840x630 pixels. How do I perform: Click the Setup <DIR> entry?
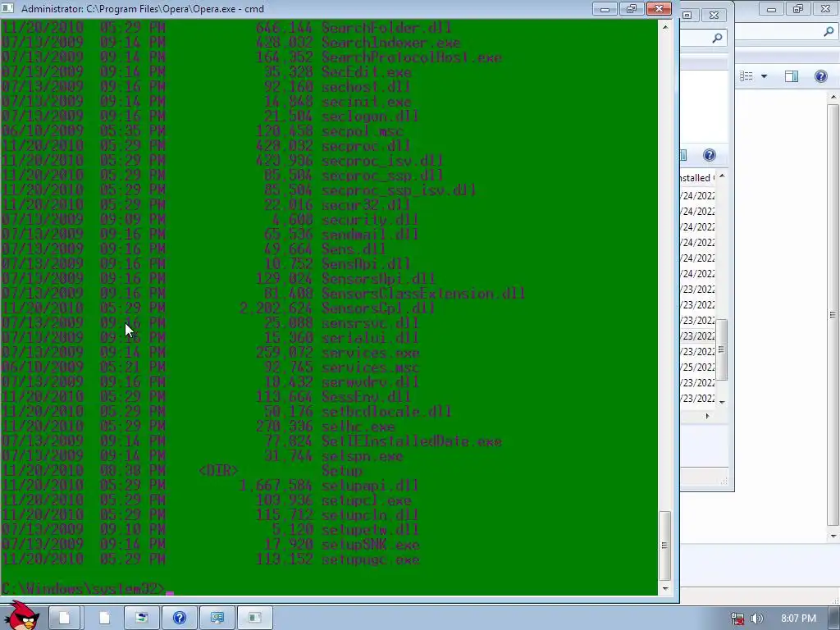pos(342,471)
